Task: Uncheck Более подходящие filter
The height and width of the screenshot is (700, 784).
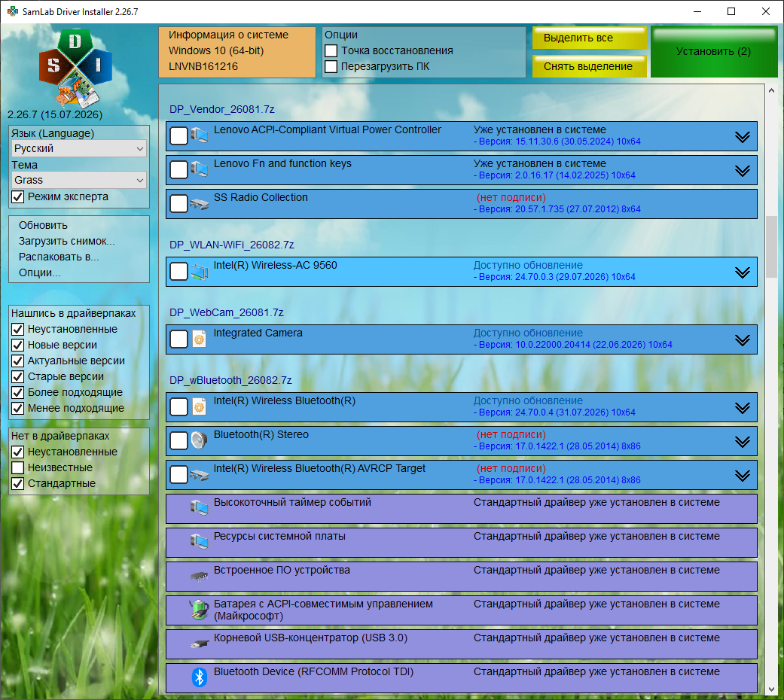Action: point(18,393)
